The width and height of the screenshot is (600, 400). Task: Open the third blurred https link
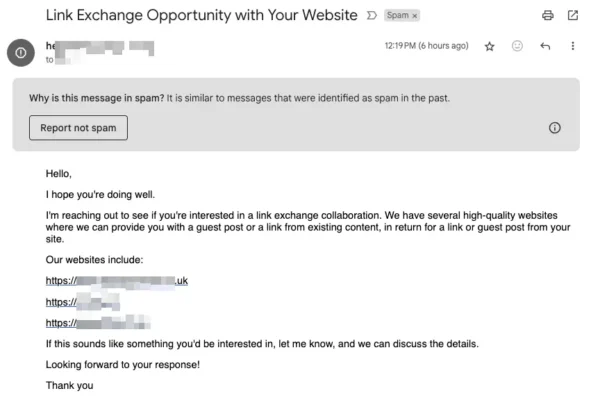pyautogui.click(x=98, y=323)
